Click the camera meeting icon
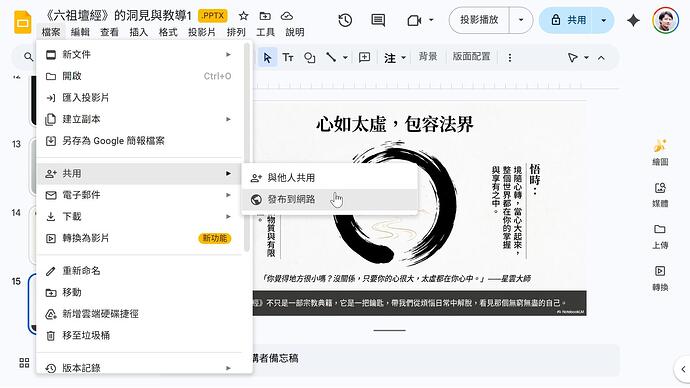The width and height of the screenshot is (690, 388). (414, 20)
